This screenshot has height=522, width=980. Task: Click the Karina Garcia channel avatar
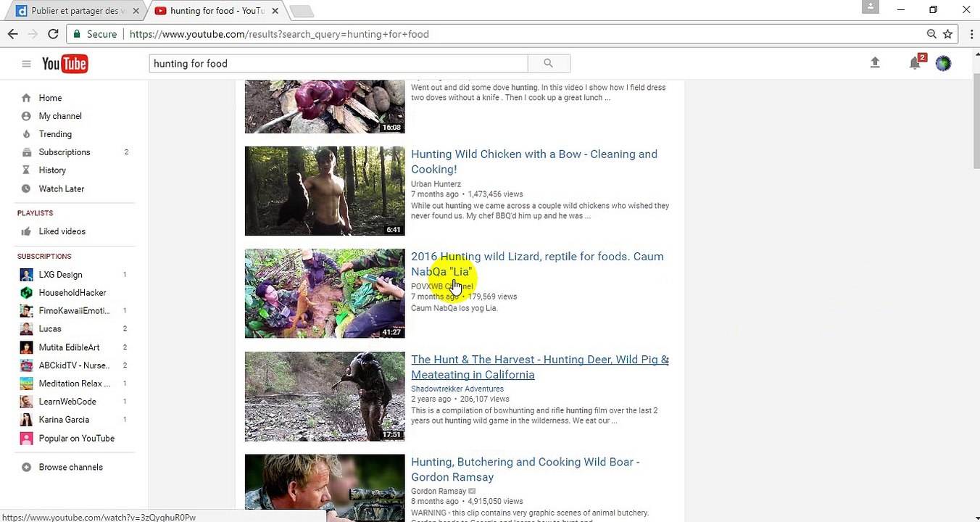point(26,420)
